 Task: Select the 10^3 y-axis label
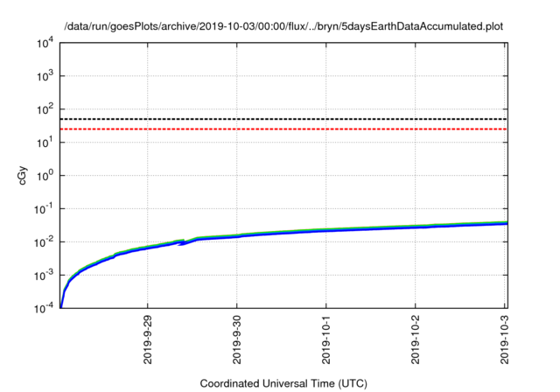pos(45,76)
